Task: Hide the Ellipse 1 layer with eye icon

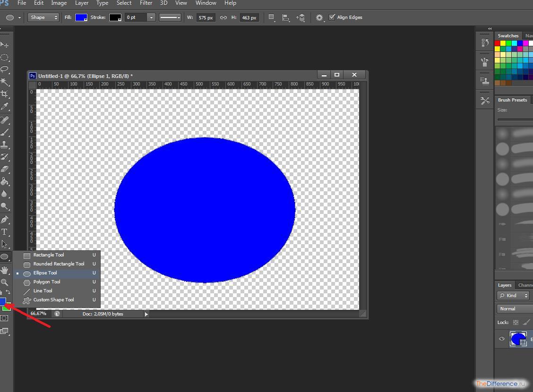Action: pos(502,339)
